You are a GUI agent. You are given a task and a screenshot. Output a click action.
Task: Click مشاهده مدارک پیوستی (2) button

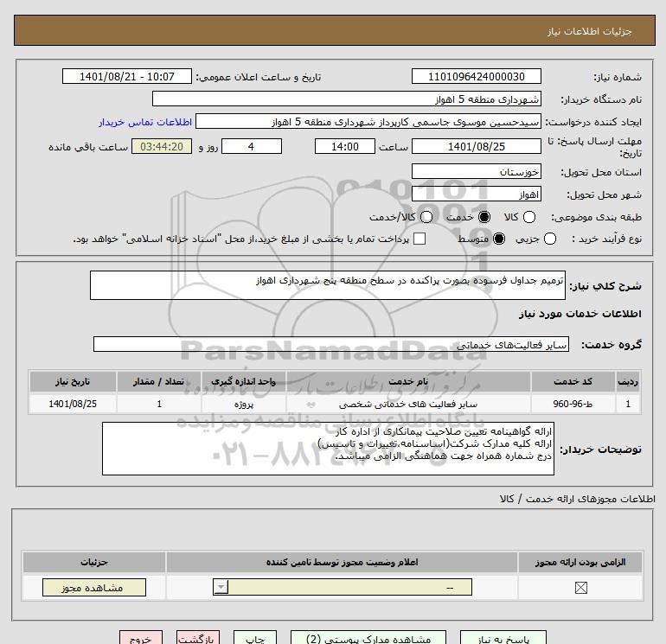tap(368, 638)
